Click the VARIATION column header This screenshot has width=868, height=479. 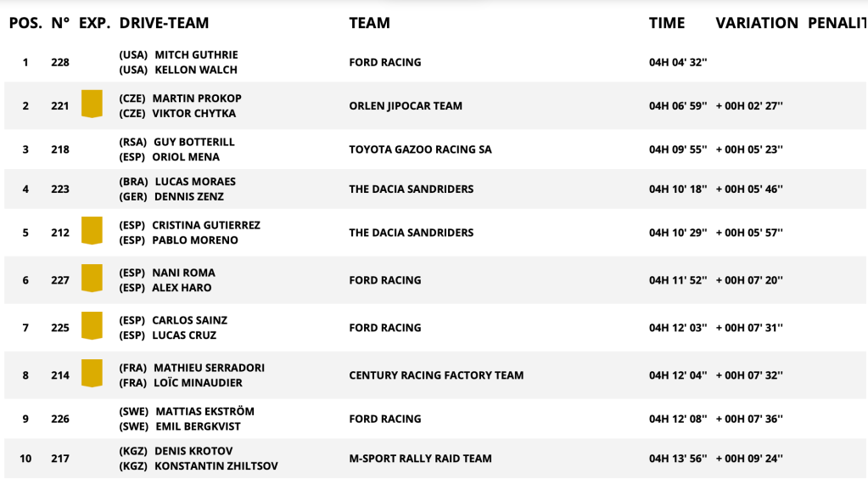pos(757,23)
